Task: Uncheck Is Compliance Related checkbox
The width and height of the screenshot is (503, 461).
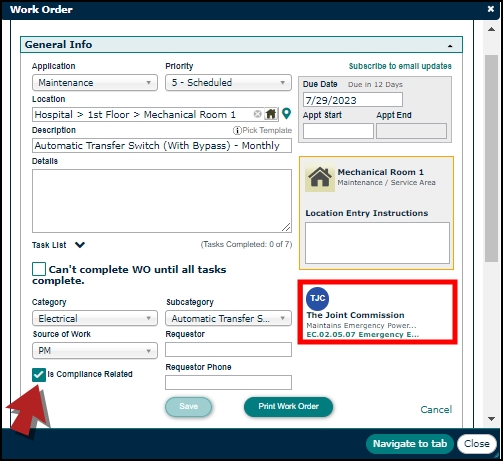Action: 39,375
